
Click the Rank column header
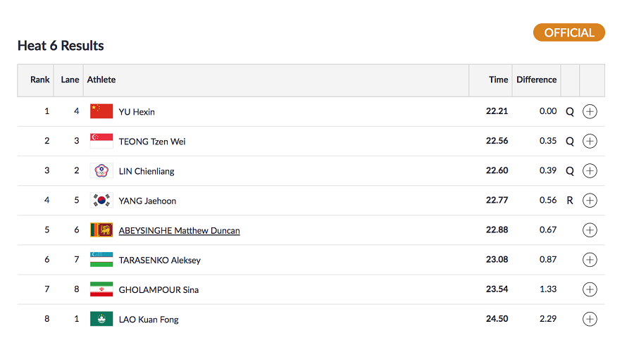pos(39,80)
